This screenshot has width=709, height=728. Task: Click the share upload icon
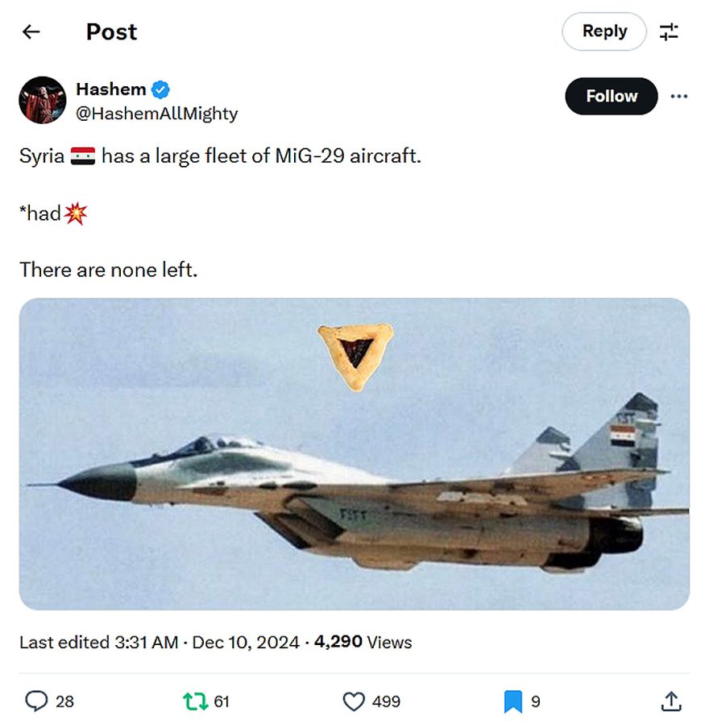pyautogui.click(x=670, y=701)
